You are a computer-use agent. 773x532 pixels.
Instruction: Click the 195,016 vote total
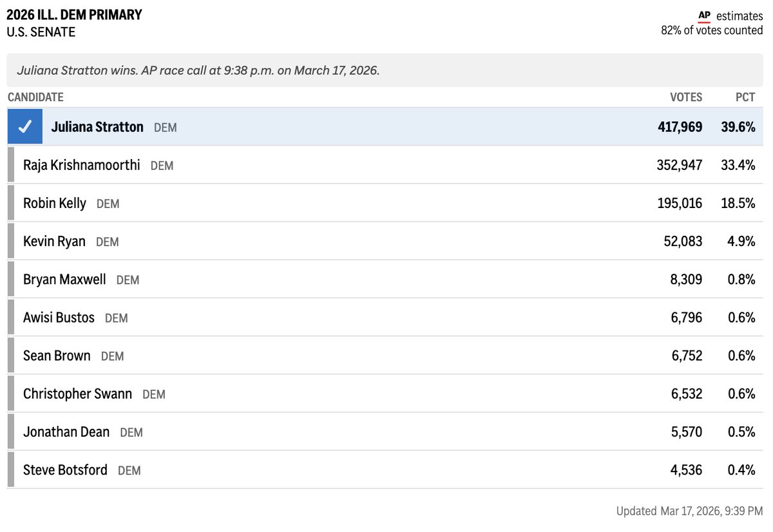click(680, 204)
